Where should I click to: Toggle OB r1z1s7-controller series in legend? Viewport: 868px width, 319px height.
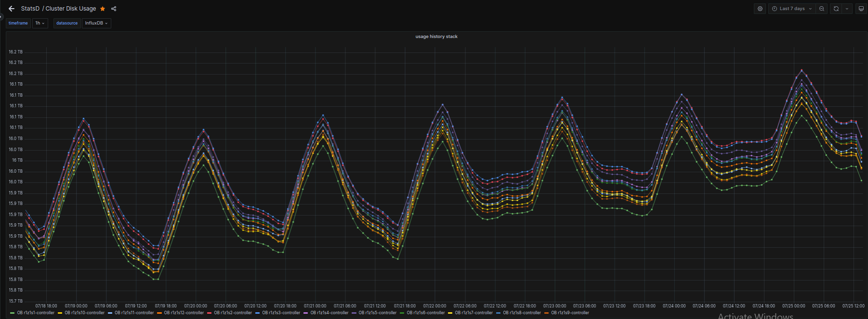[x=473, y=313]
